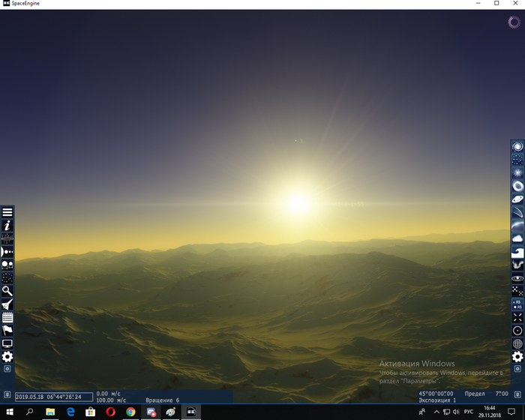Open the РУС language switcher
This screenshot has height=420, width=525.
click(469, 412)
